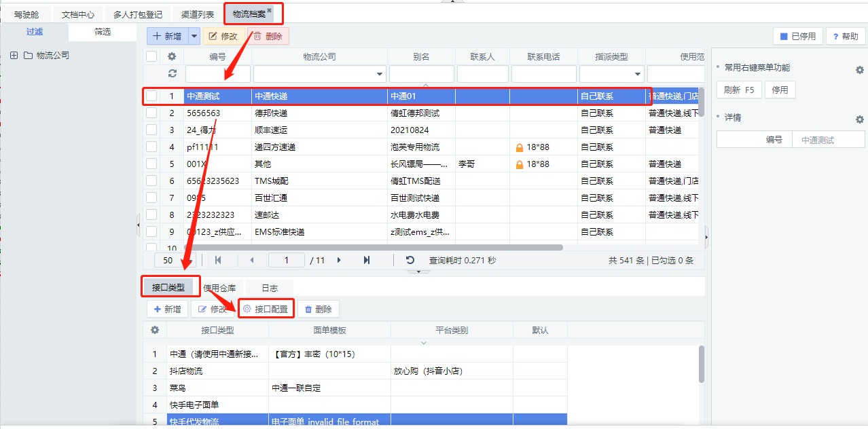Check the row 4 pf11111 checkbox

[x=151, y=147]
